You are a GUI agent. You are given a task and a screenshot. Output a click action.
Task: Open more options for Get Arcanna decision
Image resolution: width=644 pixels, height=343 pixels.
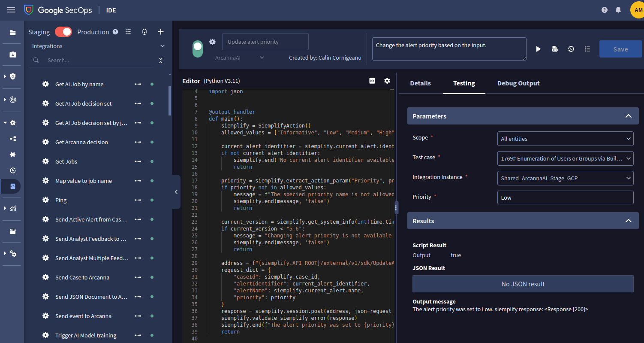coord(138,142)
